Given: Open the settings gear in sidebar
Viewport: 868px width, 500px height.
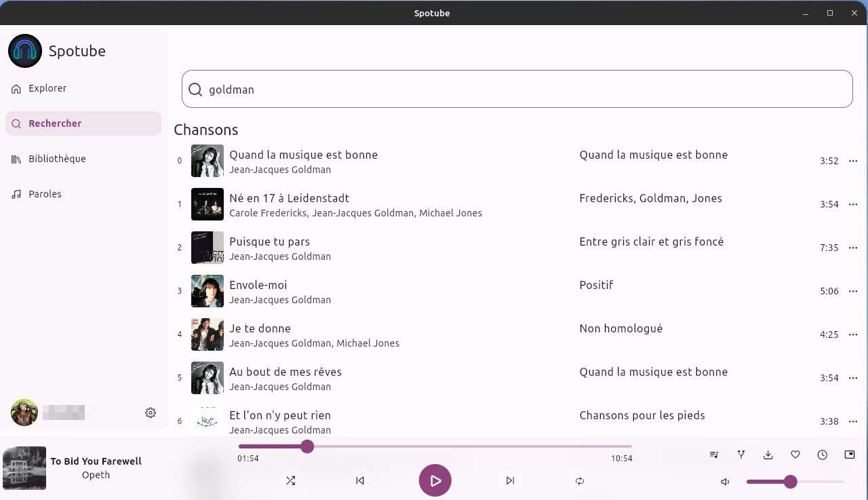Looking at the screenshot, I should [151, 412].
